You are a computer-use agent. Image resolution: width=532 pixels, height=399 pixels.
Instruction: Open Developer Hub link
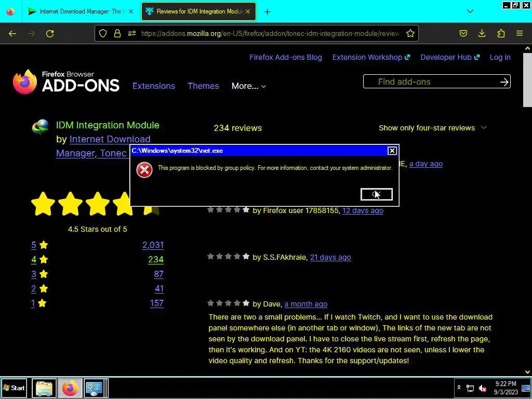point(450,57)
